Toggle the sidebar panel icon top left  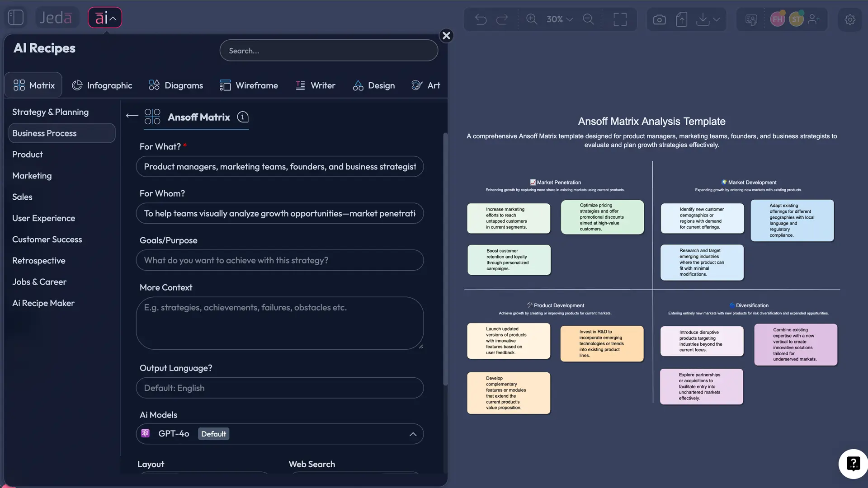[x=15, y=17]
